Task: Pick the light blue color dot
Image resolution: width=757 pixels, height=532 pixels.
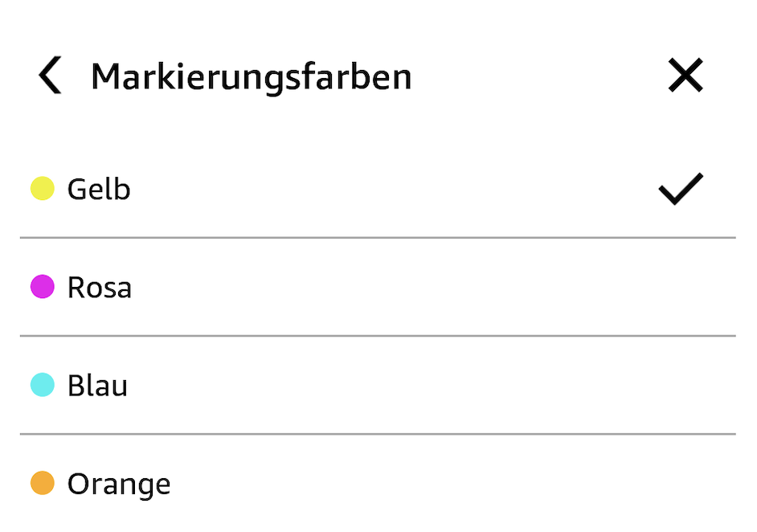Action: point(42,385)
